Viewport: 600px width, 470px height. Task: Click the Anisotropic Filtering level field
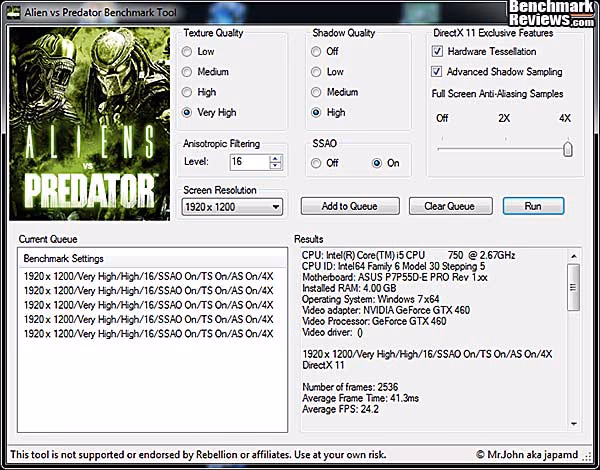pyautogui.click(x=249, y=162)
